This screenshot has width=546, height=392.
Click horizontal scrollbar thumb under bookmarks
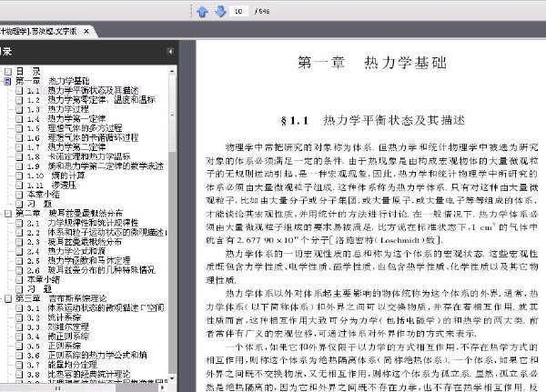[58, 387]
